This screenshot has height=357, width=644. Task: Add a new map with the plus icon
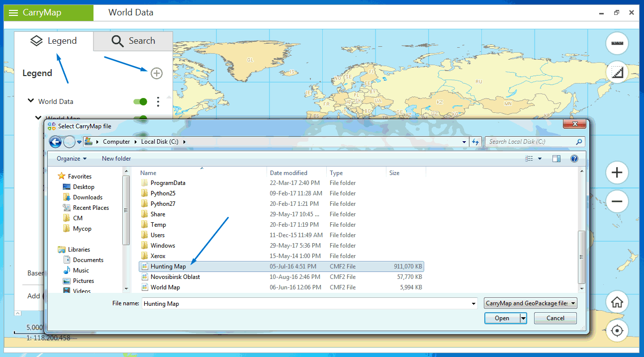156,73
